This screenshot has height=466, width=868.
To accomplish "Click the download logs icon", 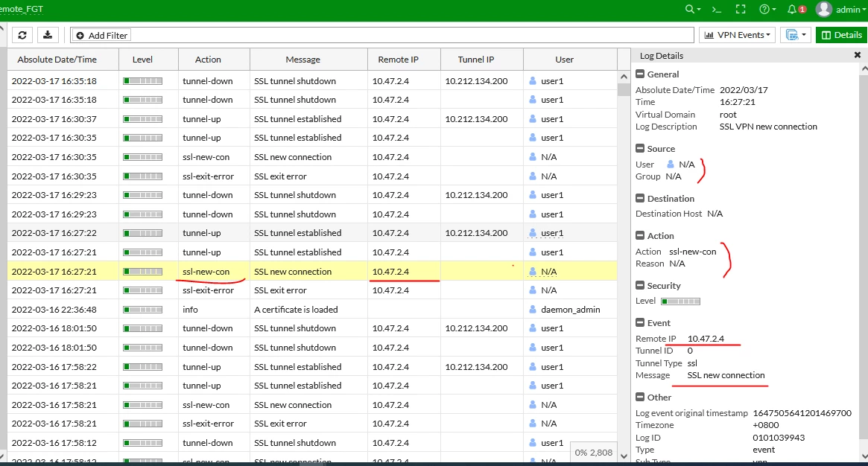I will tap(48, 36).
